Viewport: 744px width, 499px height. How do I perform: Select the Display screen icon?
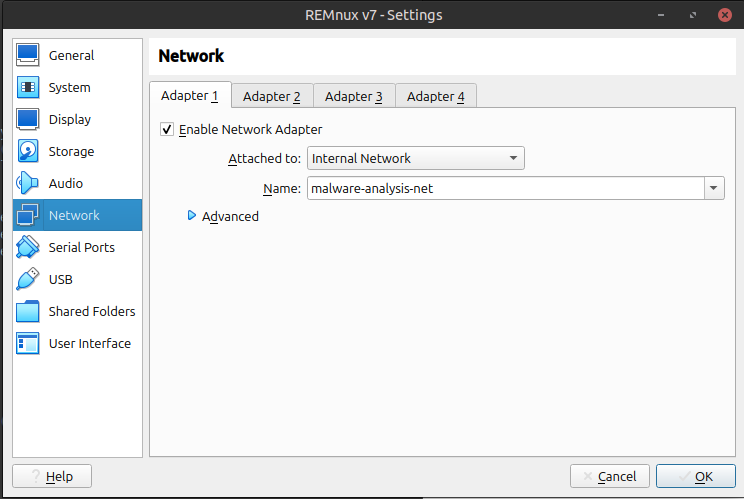pos(28,120)
